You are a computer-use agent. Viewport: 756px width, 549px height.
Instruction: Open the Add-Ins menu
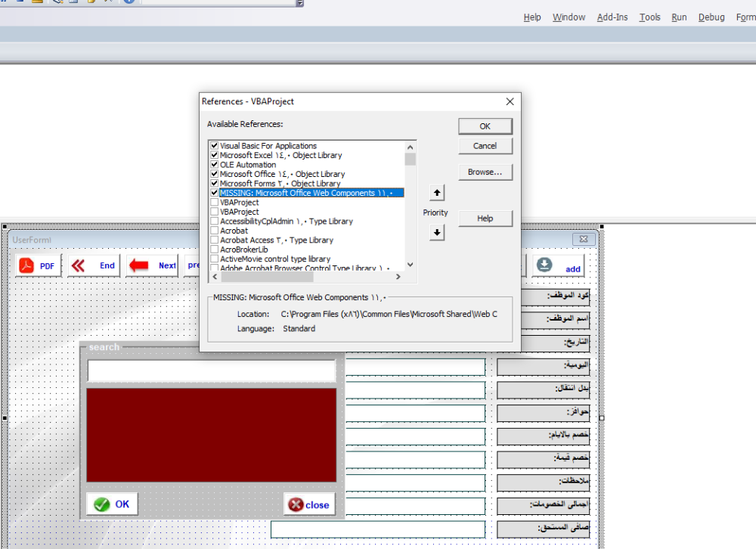tap(612, 17)
